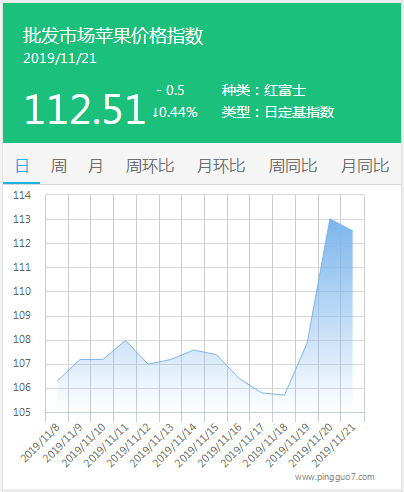Click the y-axis label 109
This screenshot has width=404, height=492.
pos(22,315)
